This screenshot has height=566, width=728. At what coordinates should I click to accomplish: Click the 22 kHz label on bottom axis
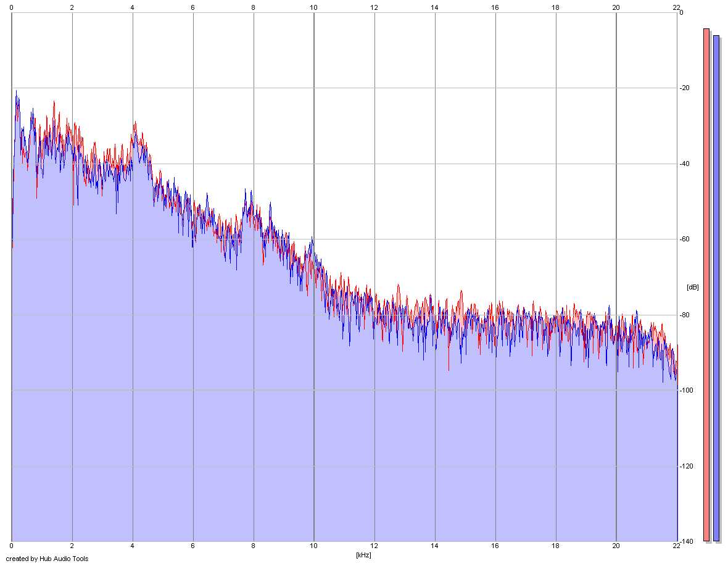[x=676, y=546]
